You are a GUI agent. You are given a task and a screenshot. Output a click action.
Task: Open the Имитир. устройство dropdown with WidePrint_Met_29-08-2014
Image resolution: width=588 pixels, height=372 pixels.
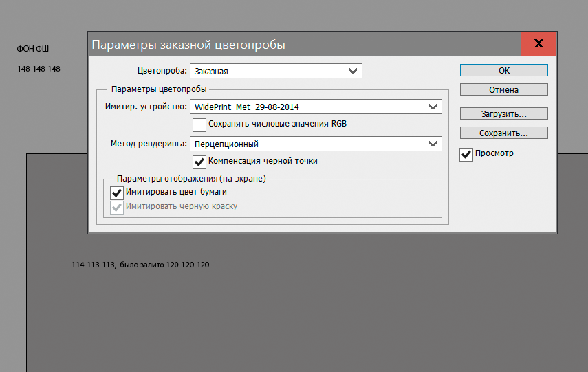pyautogui.click(x=316, y=107)
